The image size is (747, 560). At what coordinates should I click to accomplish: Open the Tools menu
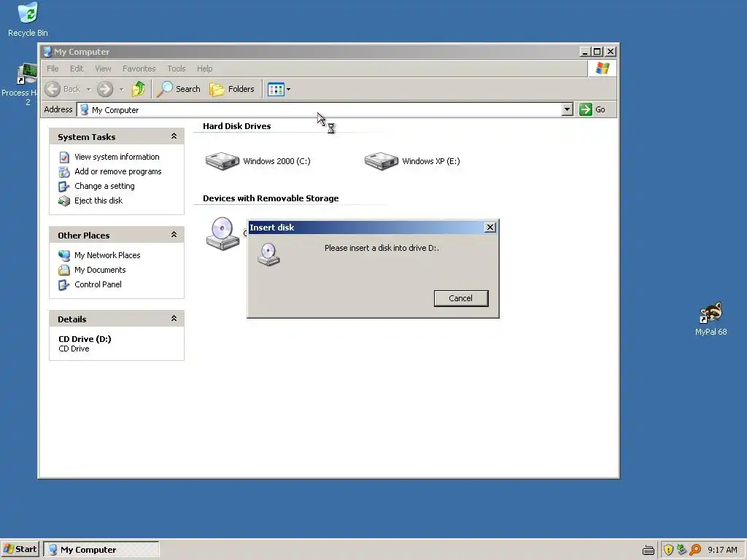(x=177, y=69)
